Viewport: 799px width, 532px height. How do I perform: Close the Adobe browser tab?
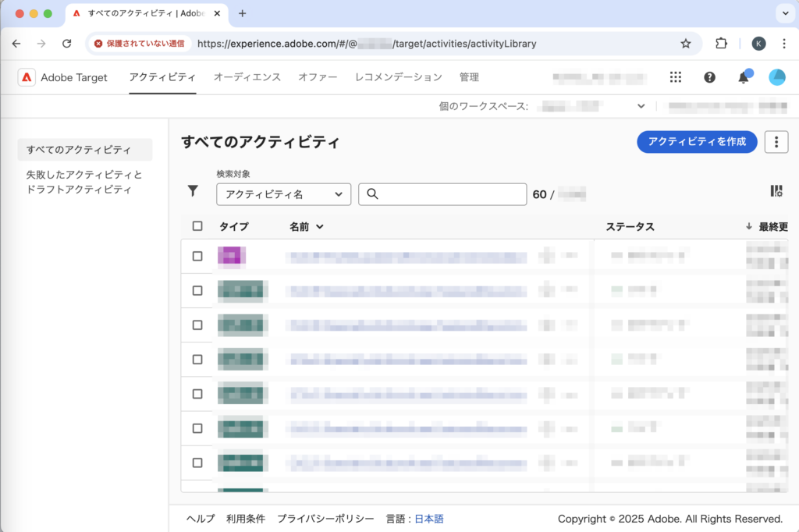[x=217, y=14]
